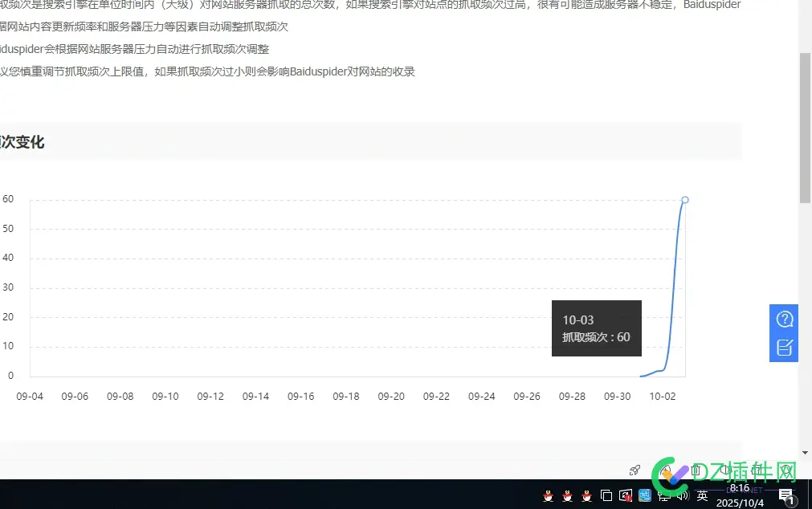Open the Sogou input method icon

[643, 495]
